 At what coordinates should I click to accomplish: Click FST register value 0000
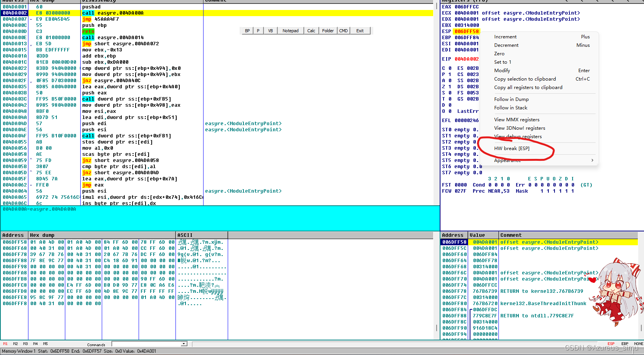pos(460,185)
